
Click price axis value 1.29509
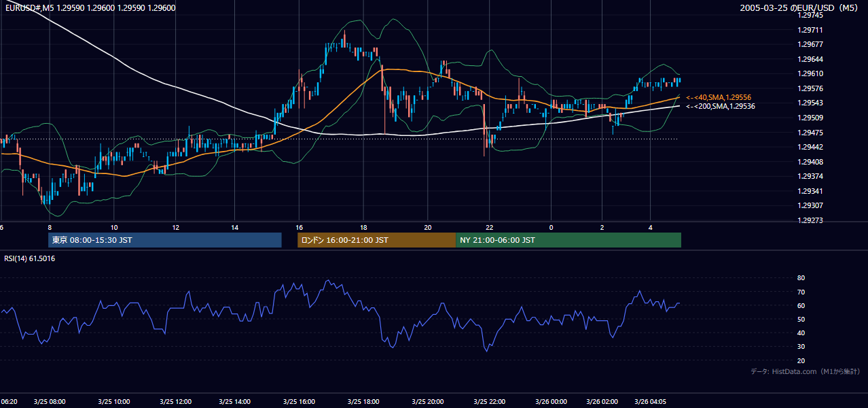(x=810, y=118)
